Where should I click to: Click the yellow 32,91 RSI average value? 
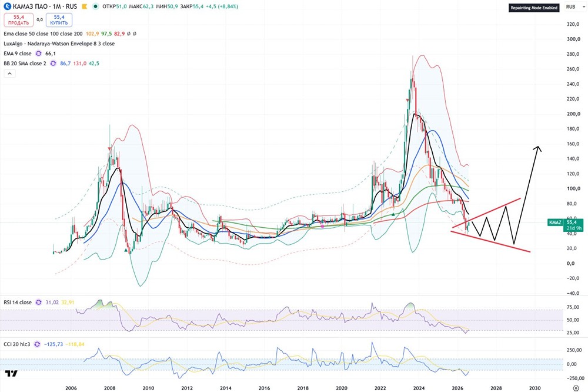coord(68,303)
